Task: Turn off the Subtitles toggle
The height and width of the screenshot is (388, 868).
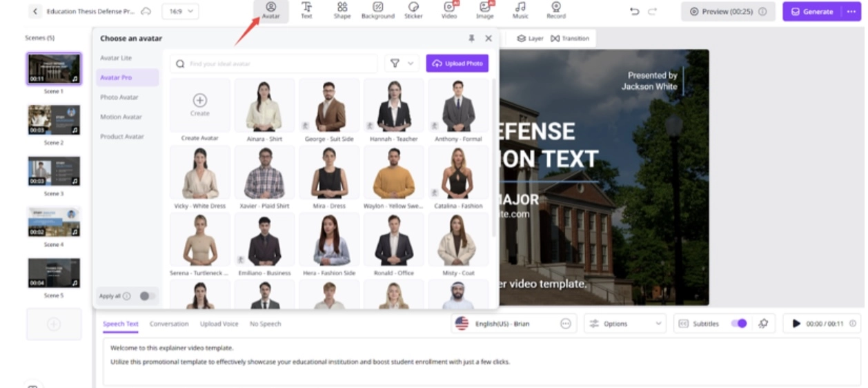Action: click(x=739, y=323)
